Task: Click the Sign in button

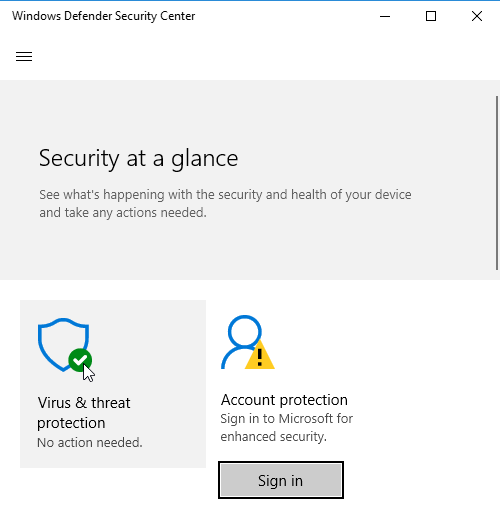Action: click(x=281, y=480)
